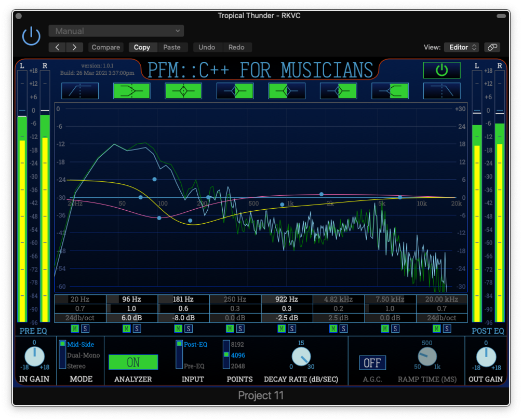The height and width of the screenshot is (420, 522).
Task: Toggle S button under 96 Hz band
Action: pyautogui.click(x=137, y=329)
